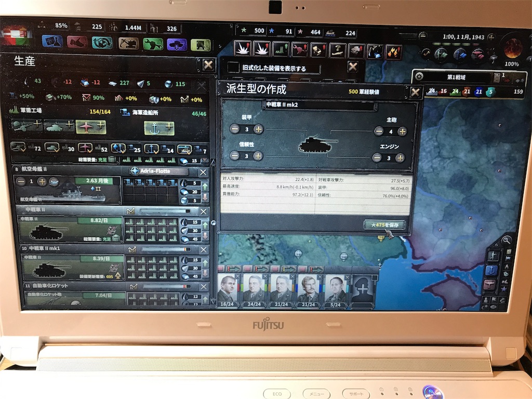532x399 pixels.
Task: Increase 航空母艦 II ship count with plus
Action: pos(42,181)
